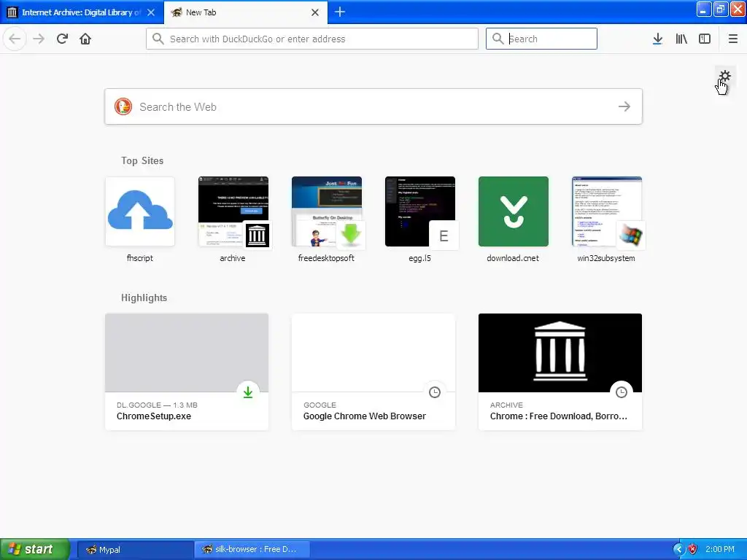The image size is (747, 560).
Task: Switch to Internet Archive Digital Library tab
Action: pos(82,12)
